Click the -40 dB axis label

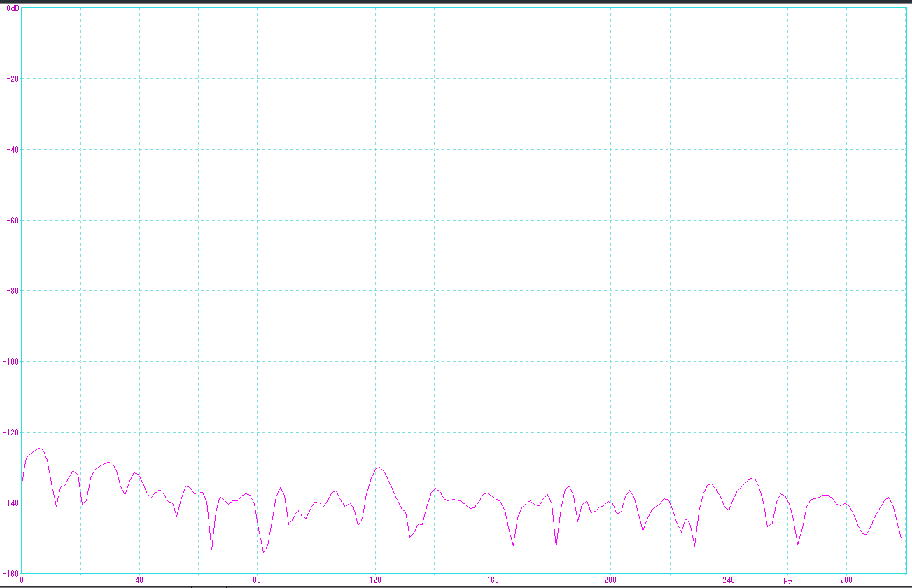click(12, 150)
